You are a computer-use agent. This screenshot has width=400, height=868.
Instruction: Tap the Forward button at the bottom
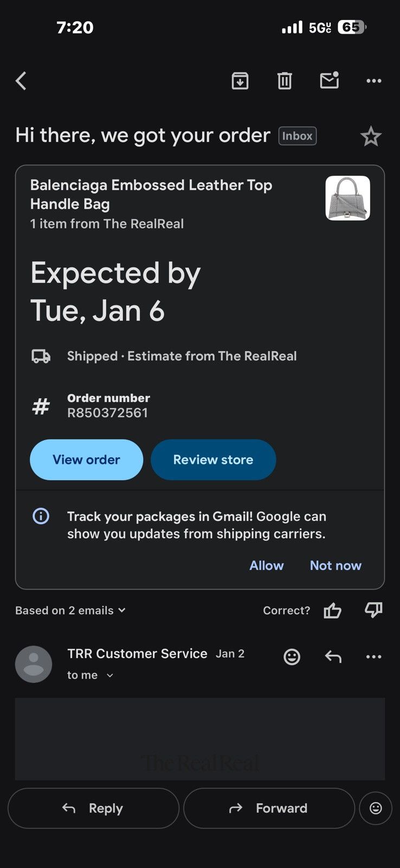pyautogui.click(x=269, y=808)
